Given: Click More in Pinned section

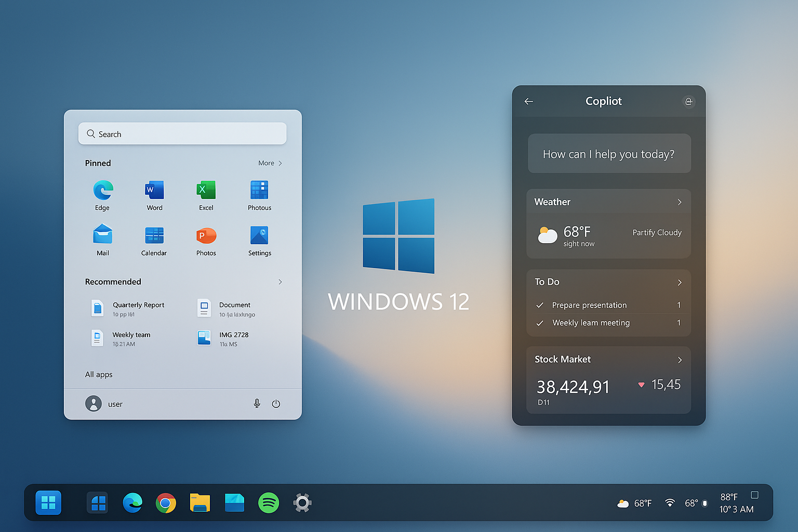Looking at the screenshot, I should tap(267, 163).
